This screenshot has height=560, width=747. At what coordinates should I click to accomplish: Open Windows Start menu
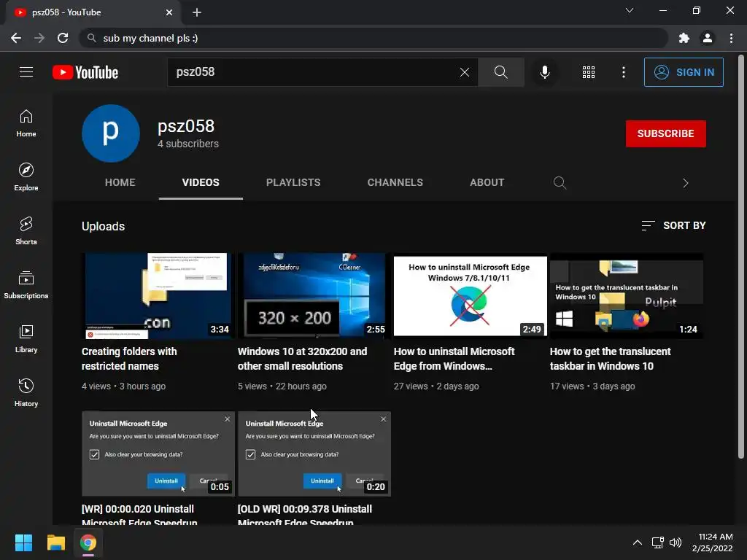[23, 542]
